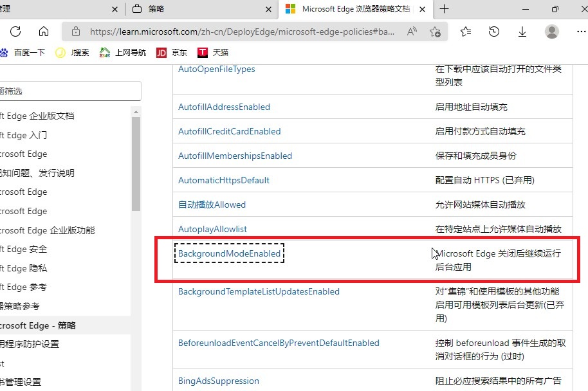Viewport: 588px width, 391px height.
Task: Refresh the current page
Action: click(15, 31)
